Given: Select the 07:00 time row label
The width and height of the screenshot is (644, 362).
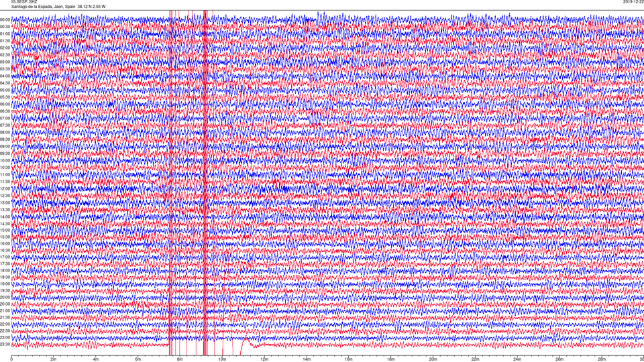Looking at the screenshot, I should click(x=5, y=118).
